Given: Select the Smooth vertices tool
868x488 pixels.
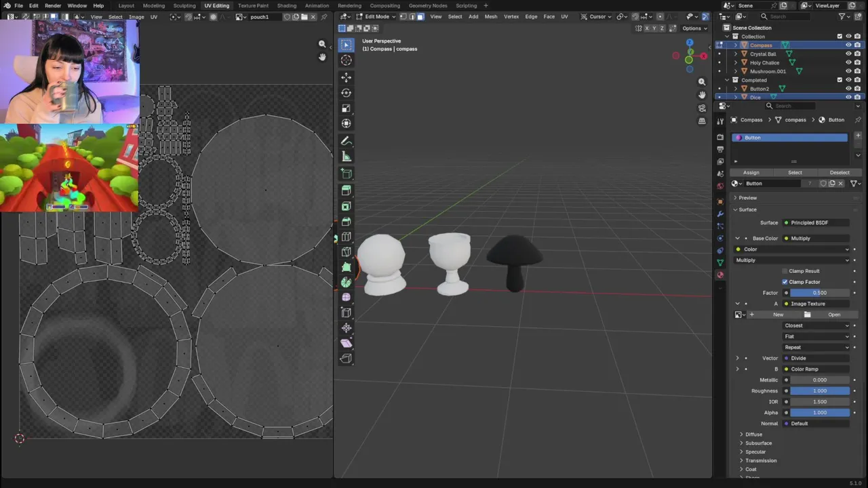Looking at the screenshot, I should point(346,297).
